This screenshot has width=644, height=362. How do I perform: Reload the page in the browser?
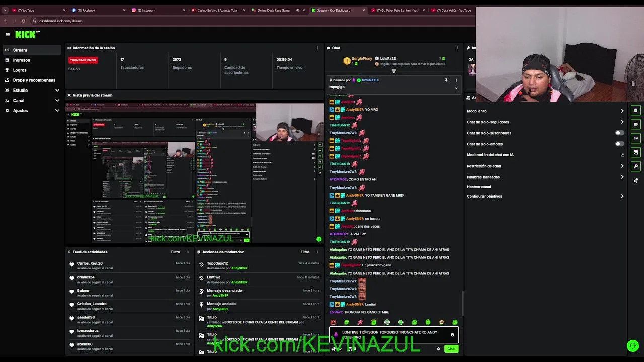[x=23, y=21]
